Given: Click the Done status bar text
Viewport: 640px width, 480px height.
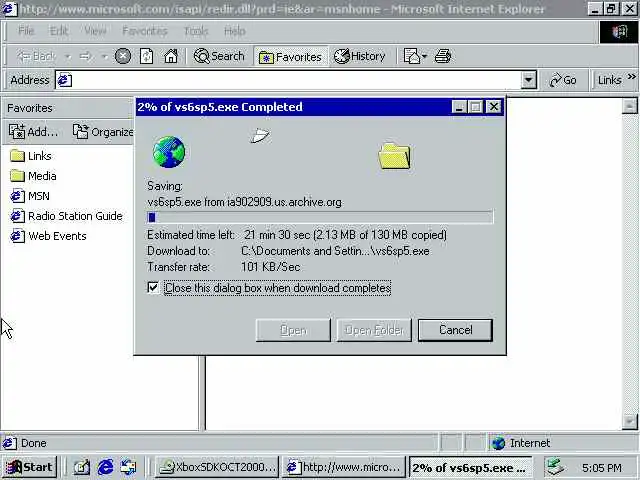Looking at the screenshot, I should pos(33,443).
